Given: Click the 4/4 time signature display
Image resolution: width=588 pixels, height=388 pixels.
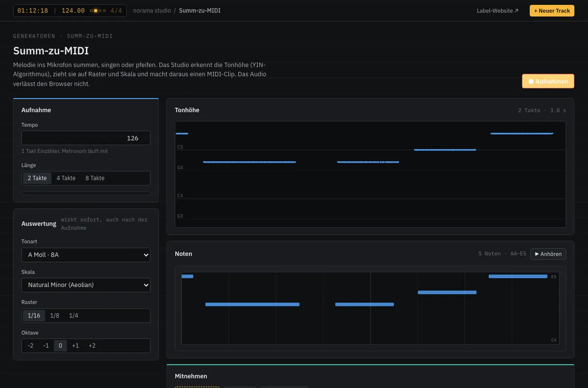Looking at the screenshot, I should 116,11.
